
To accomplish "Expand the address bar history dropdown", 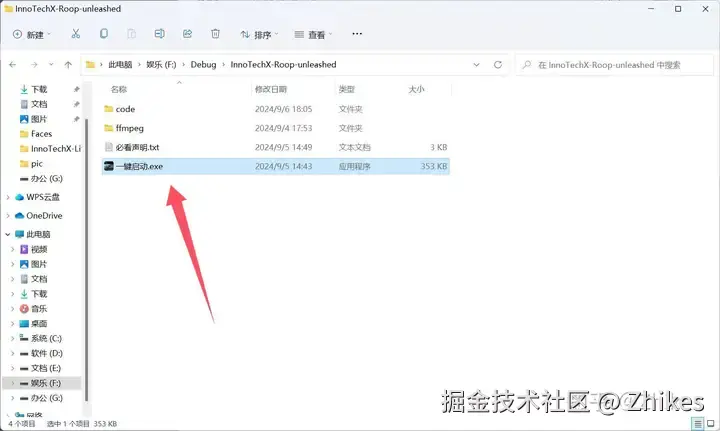I will pyautogui.click(x=476, y=65).
